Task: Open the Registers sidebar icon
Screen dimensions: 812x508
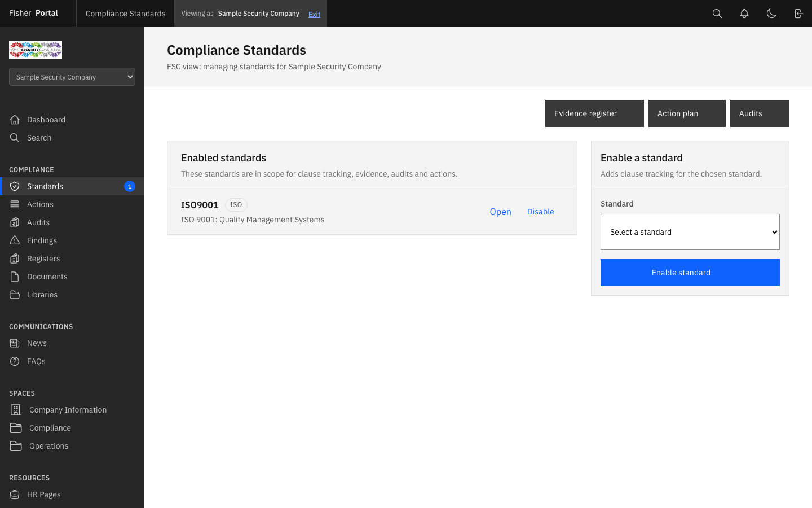Action: pyautogui.click(x=15, y=258)
